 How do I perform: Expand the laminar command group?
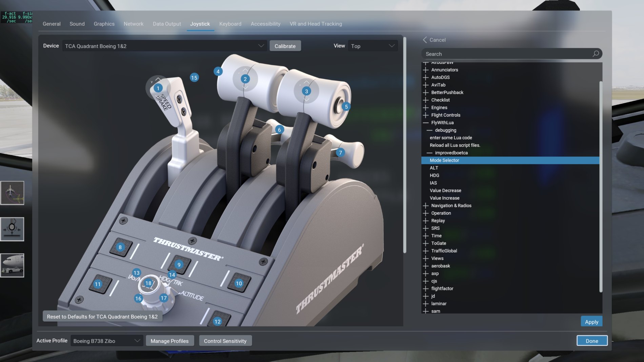(426, 304)
